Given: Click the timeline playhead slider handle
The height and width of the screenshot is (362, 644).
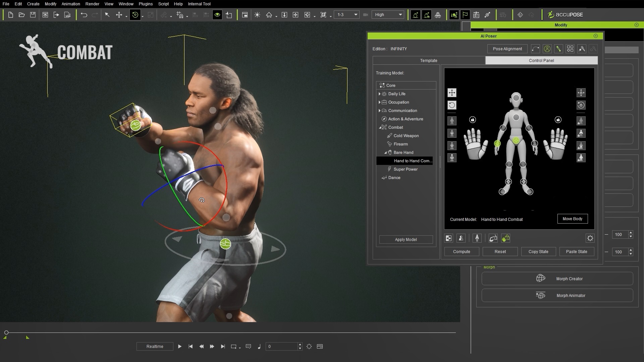Looking at the screenshot, I should (6, 333).
